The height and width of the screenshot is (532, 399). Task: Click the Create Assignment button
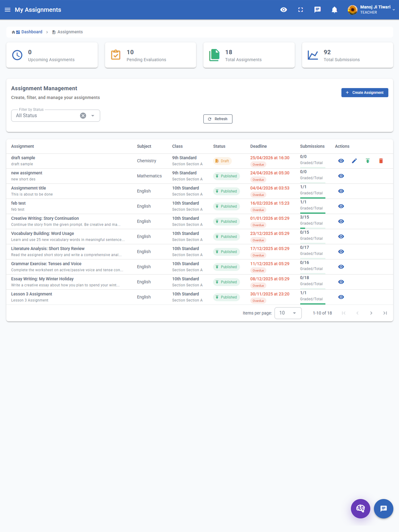tap(365, 93)
